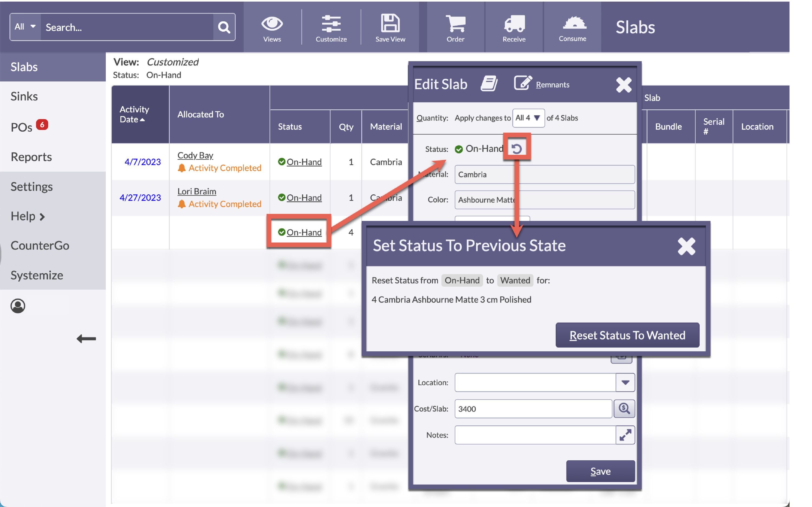The height and width of the screenshot is (507, 812).
Task: Open the Cody Bay allocation link
Action: pyautogui.click(x=195, y=155)
